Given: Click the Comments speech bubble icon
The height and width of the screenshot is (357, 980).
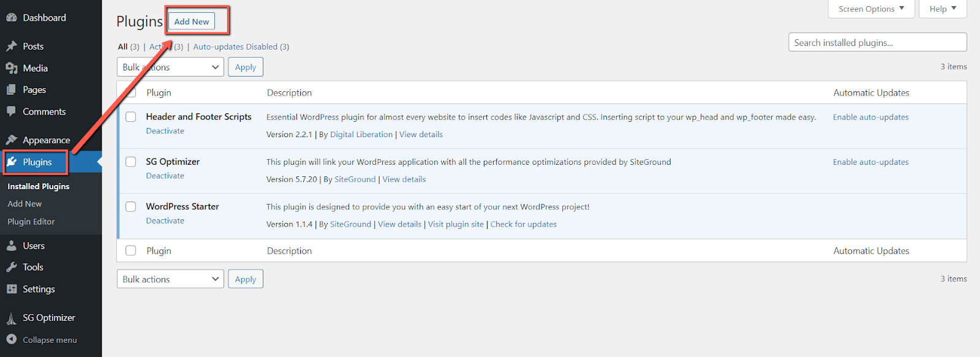Looking at the screenshot, I should (12, 111).
